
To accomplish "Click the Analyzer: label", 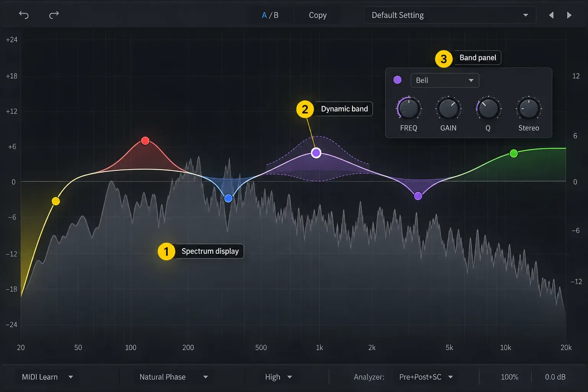I will coord(369,377).
